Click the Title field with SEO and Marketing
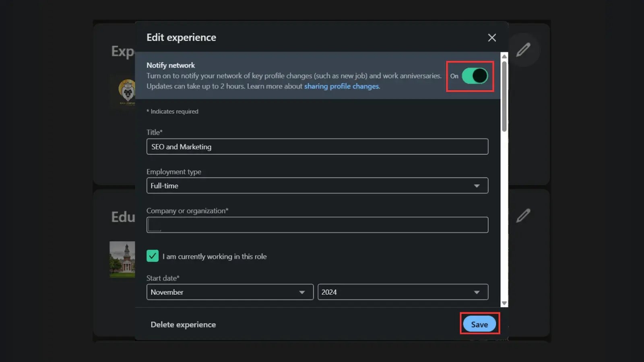 point(317,147)
